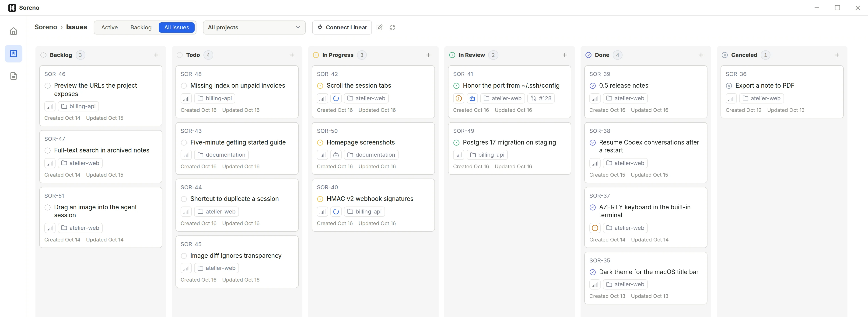Add issue to In Review column
The image size is (868, 317).
(x=565, y=55)
